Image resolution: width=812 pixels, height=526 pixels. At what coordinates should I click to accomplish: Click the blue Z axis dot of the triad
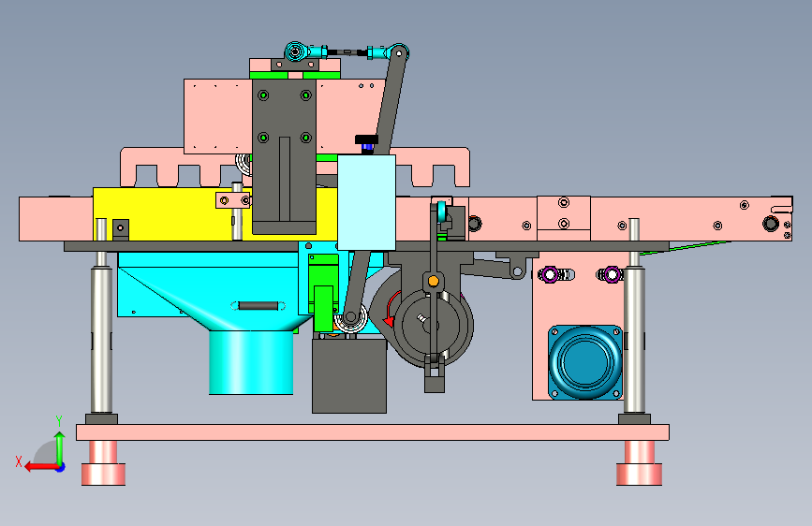61,467
